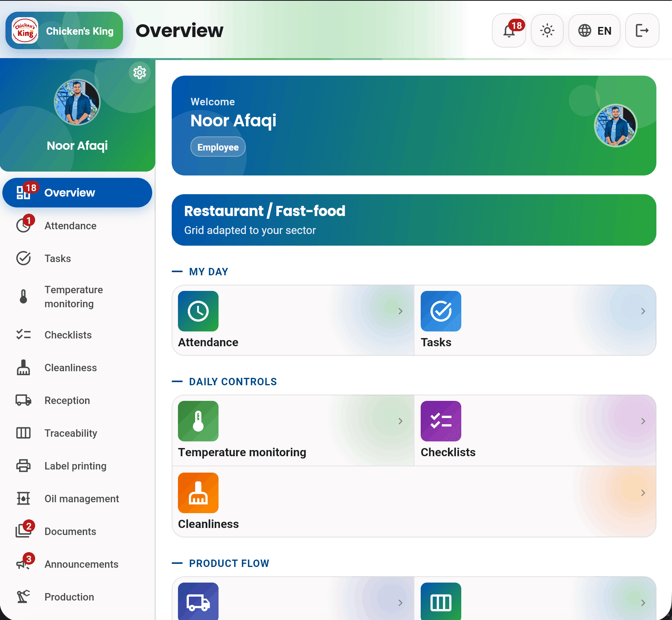The height and width of the screenshot is (620, 672).
Task: Click the Reception label in sidebar
Action: [x=67, y=401]
